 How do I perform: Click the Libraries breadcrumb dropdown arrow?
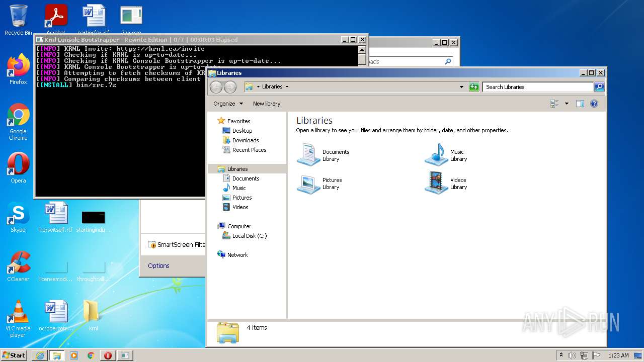tap(287, 87)
